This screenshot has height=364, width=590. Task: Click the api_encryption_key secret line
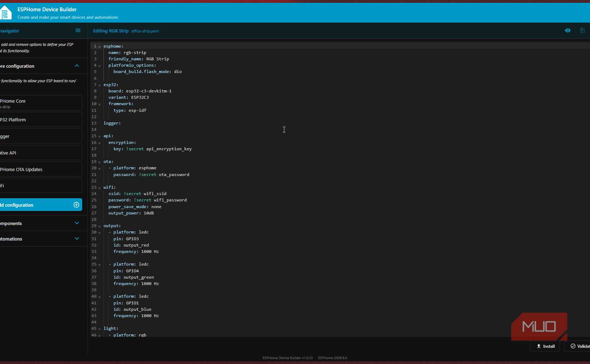(x=152, y=149)
